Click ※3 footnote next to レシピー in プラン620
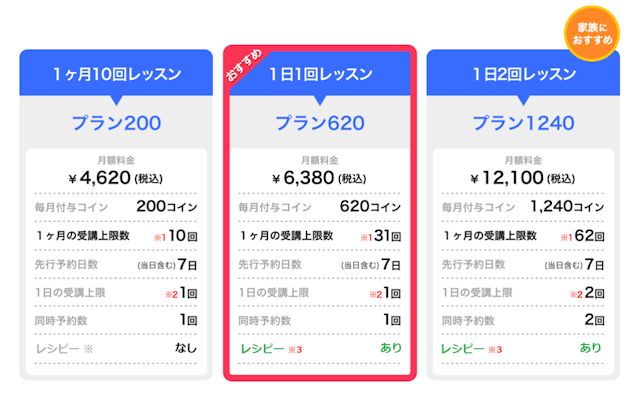 click(295, 349)
